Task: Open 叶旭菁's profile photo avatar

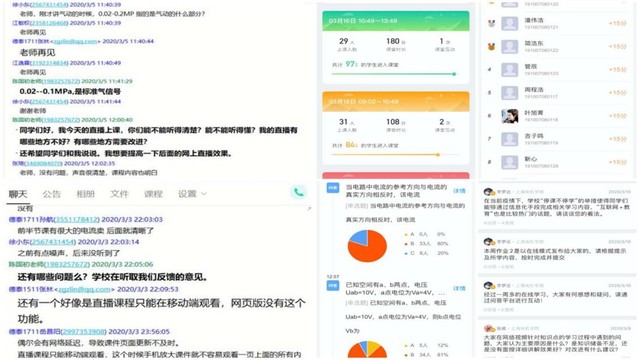Action: pos(509,116)
